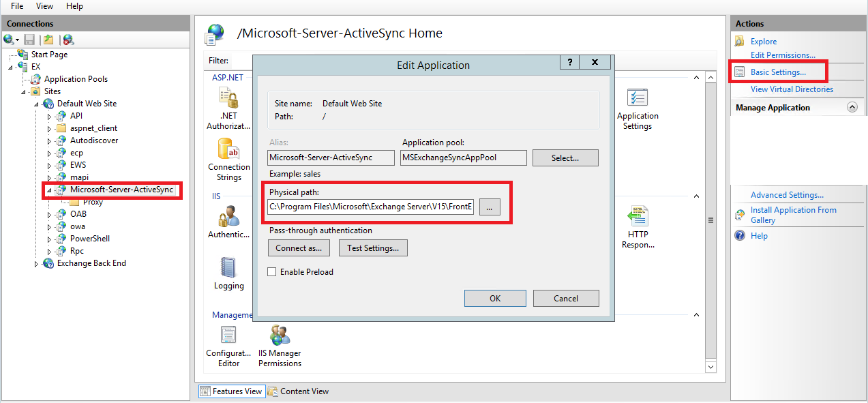Click the Application Pools icon in the tree

(36, 79)
